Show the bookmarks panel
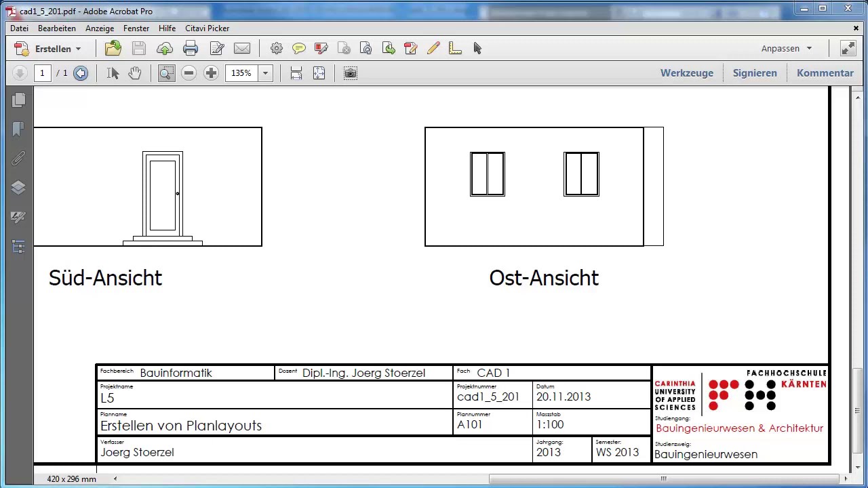Image resolution: width=868 pixels, height=488 pixels. coord(18,129)
